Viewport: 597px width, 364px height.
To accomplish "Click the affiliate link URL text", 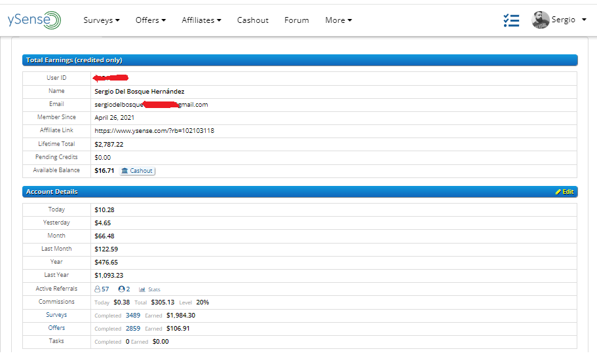I will (x=154, y=130).
